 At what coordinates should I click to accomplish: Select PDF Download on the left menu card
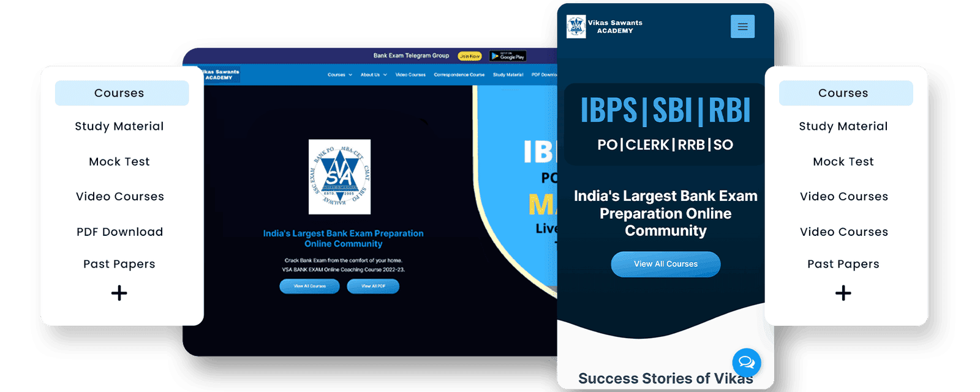pyautogui.click(x=120, y=232)
